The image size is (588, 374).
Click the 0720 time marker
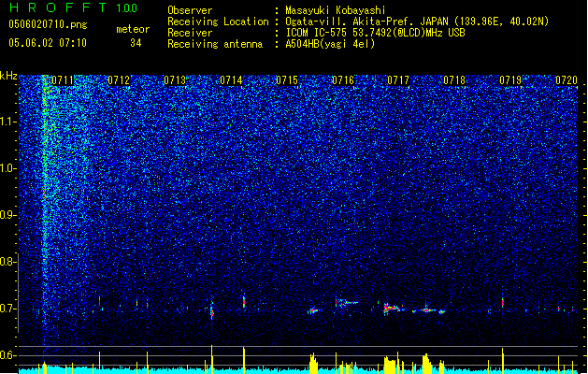click(566, 80)
